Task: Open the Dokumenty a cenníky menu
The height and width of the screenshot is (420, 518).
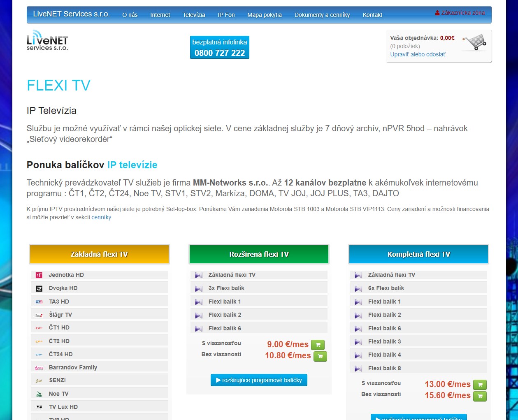Action: tap(322, 15)
